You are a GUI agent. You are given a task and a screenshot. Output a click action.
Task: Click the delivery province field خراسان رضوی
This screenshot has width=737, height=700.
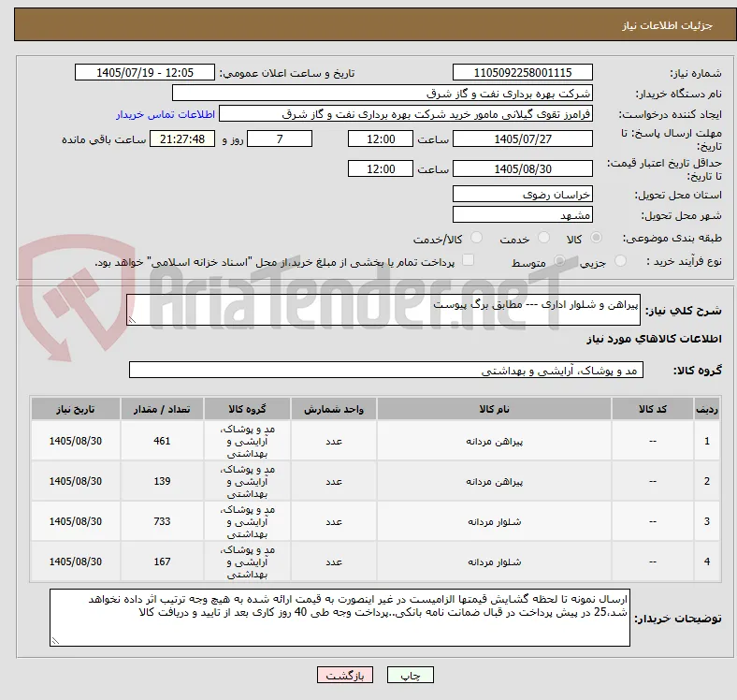[523, 194]
